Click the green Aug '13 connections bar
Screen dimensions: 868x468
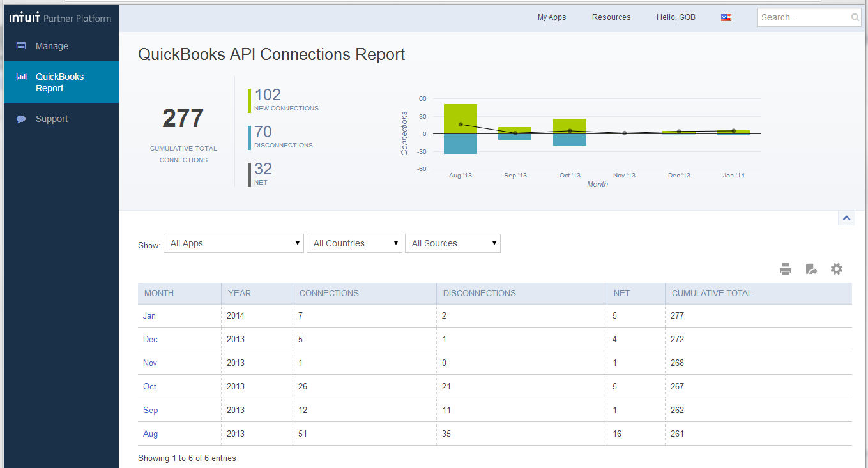pos(461,119)
